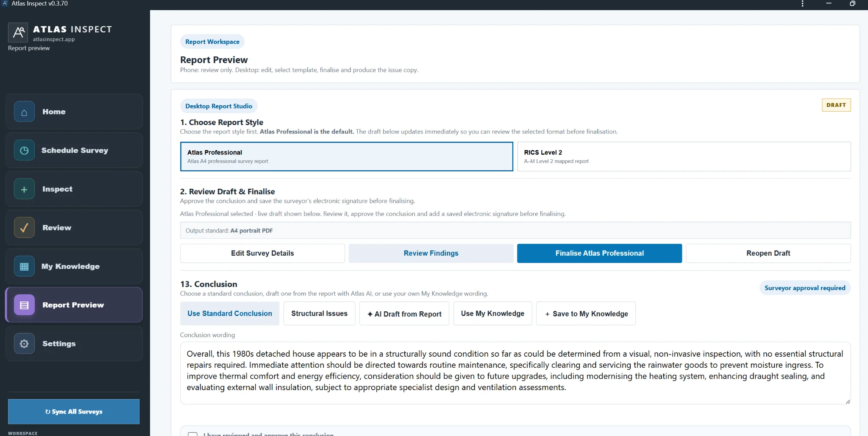Open Home in the sidebar
This screenshot has width=868, height=436.
[74, 112]
